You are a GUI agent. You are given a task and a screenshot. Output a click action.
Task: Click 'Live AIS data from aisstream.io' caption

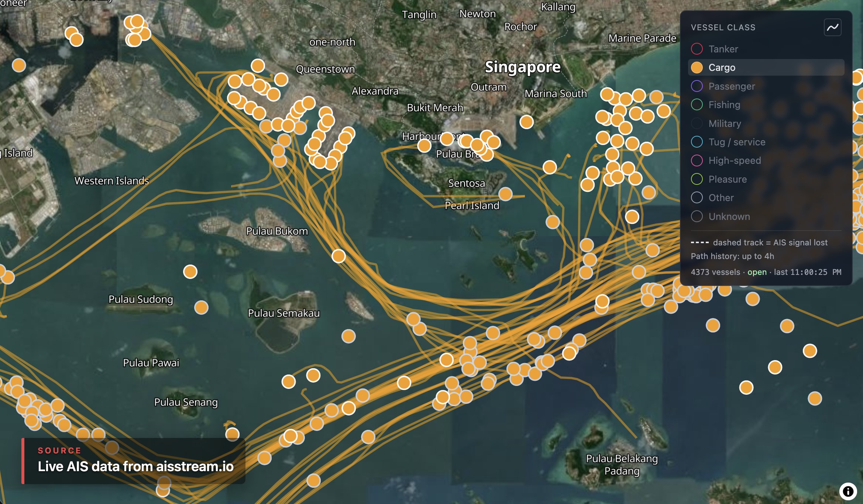pos(135,466)
